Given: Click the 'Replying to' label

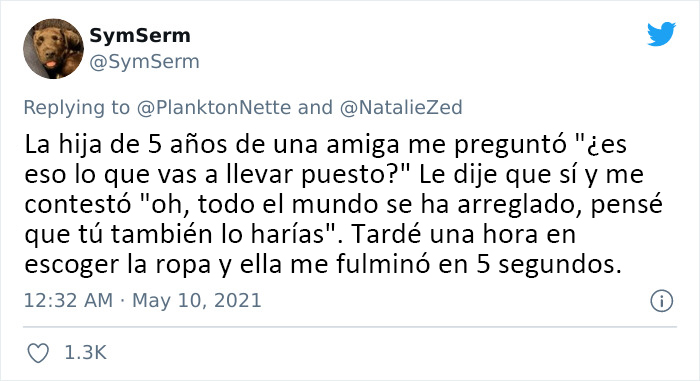Looking at the screenshot, I should 77,108.
